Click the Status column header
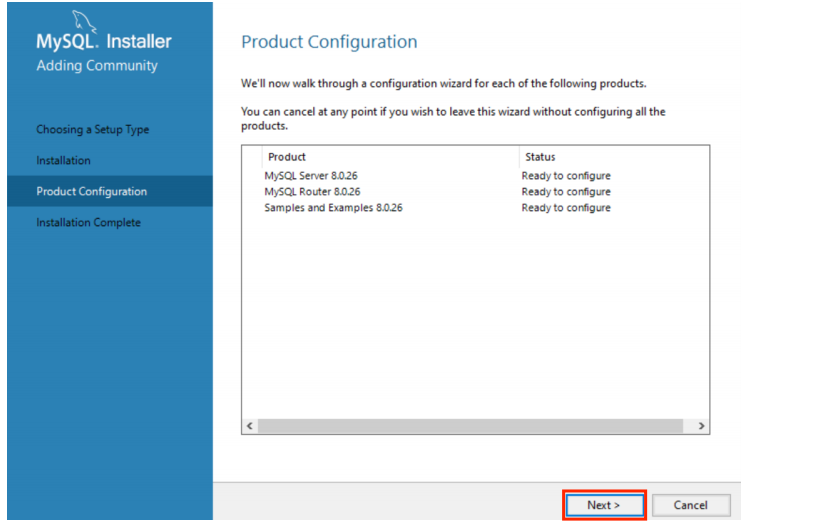 (x=614, y=157)
